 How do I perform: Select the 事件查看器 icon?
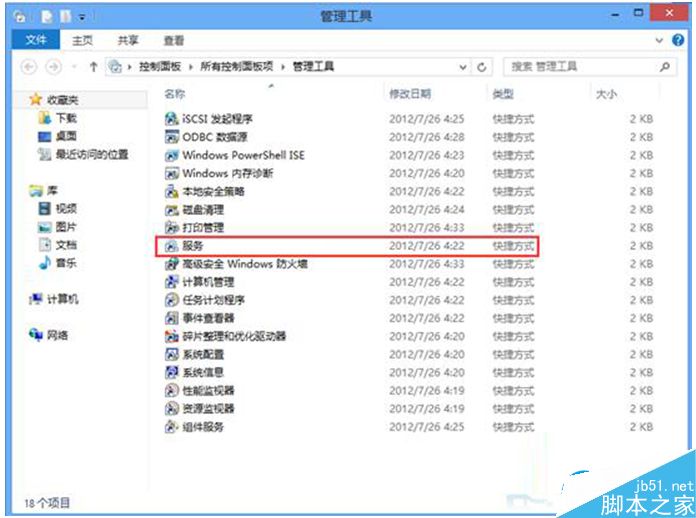pos(171,318)
